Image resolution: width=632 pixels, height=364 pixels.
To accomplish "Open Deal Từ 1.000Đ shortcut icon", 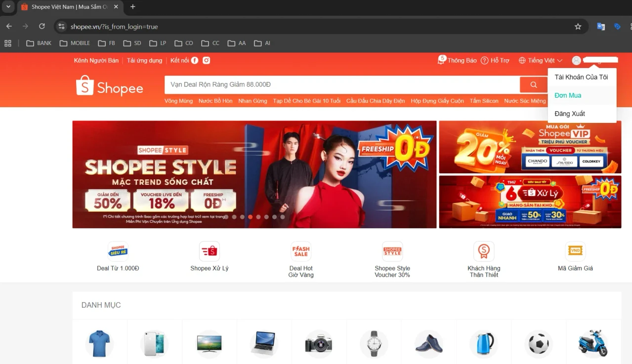I will (x=118, y=251).
